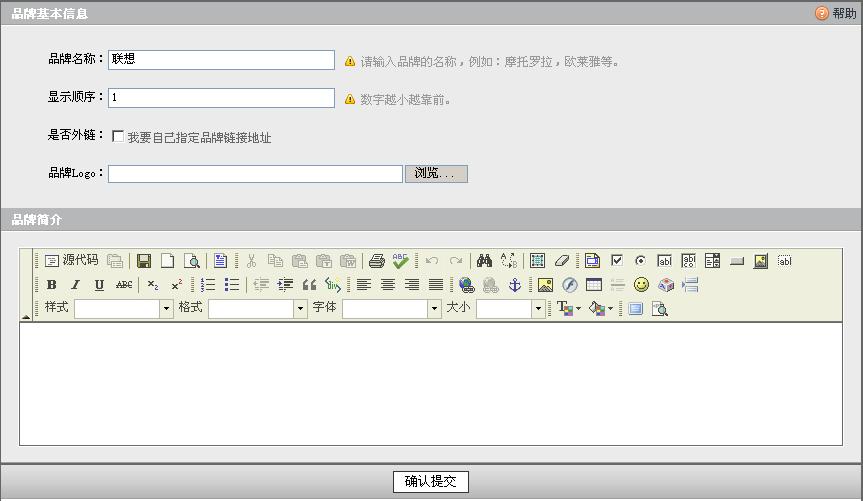Insert a bulleted list
Viewport: 863px width, 501px height.
232,285
